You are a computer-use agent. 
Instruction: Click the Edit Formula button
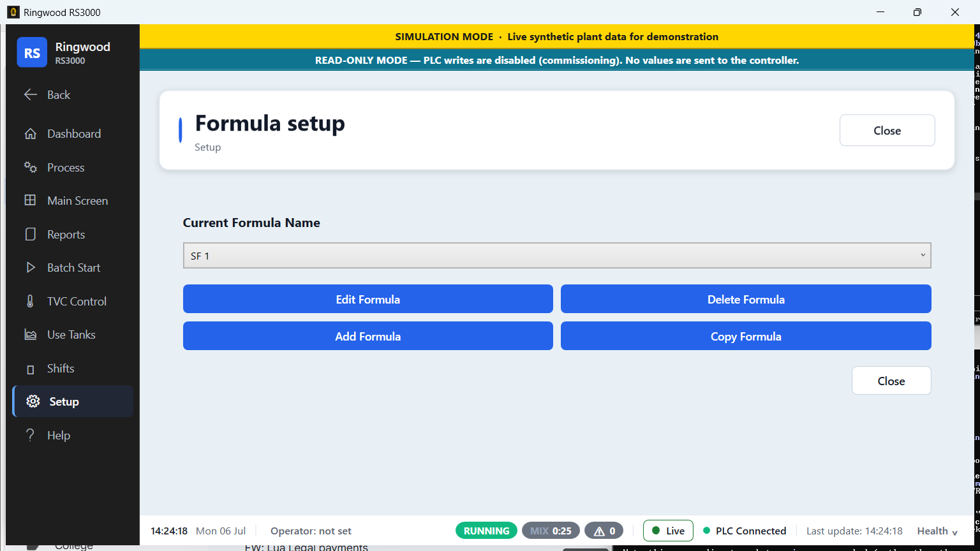tap(368, 299)
